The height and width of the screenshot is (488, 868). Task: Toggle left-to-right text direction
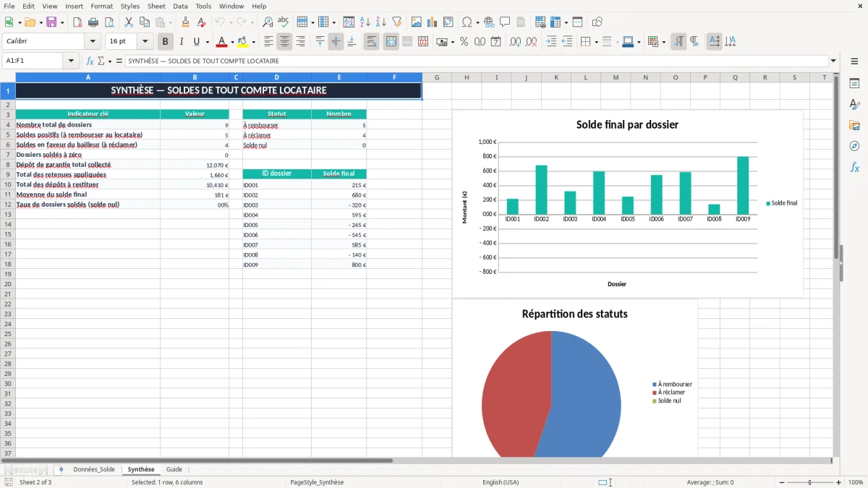pyautogui.click(x=678, y=42)
